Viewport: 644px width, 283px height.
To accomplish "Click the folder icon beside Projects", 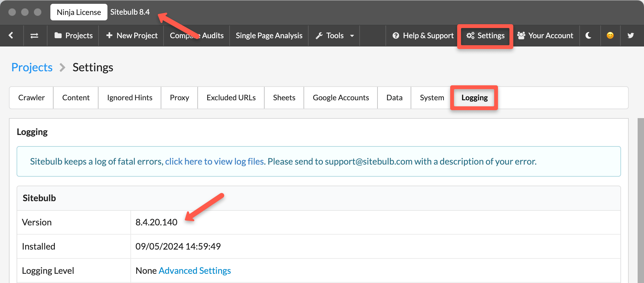I will (x=58, y=35).
